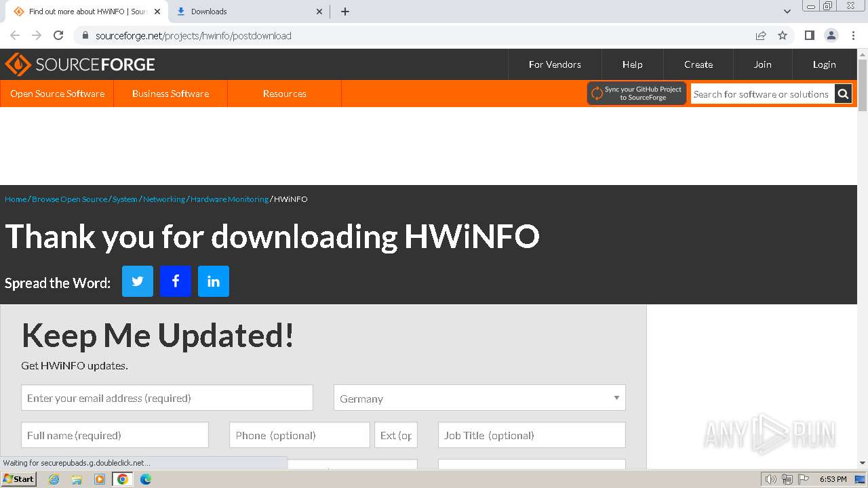Screen dimensions: 868x488
Task: Click Show desktop icon in tray
Action: [x=861, y=479]
